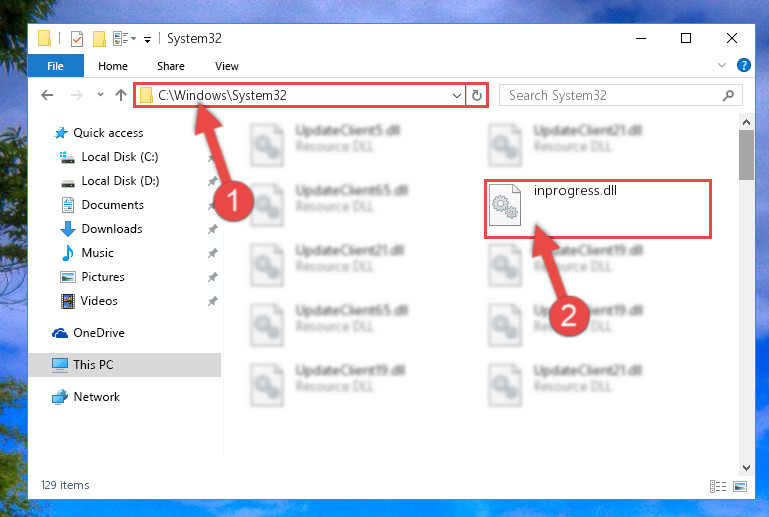769x517 pixels.
Task: Click the New folder quick access icon
Action: 99,39
